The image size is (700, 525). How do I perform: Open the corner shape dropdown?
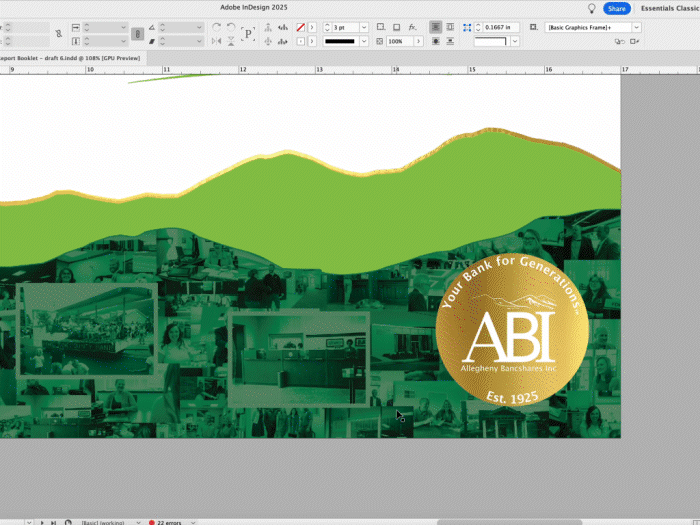tap(515, 42)
